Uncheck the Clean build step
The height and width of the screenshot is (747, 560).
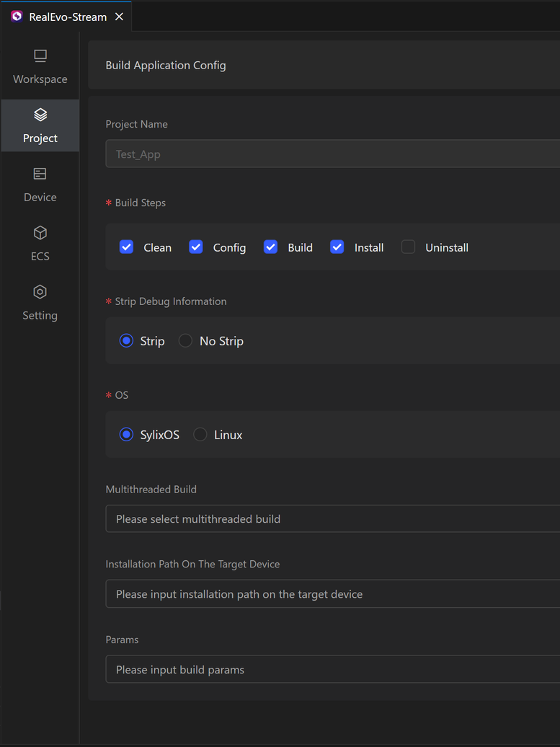(126, 247)
